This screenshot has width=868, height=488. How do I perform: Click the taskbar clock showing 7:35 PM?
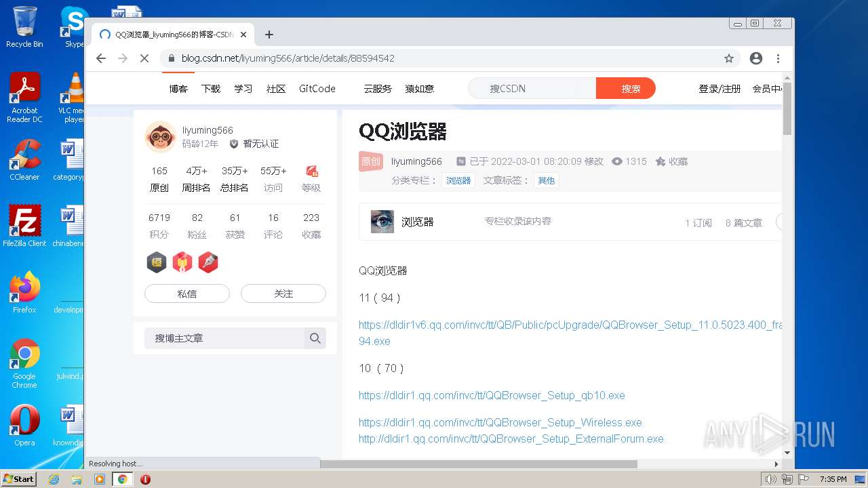pyautogui.click(x=833, y=479)
